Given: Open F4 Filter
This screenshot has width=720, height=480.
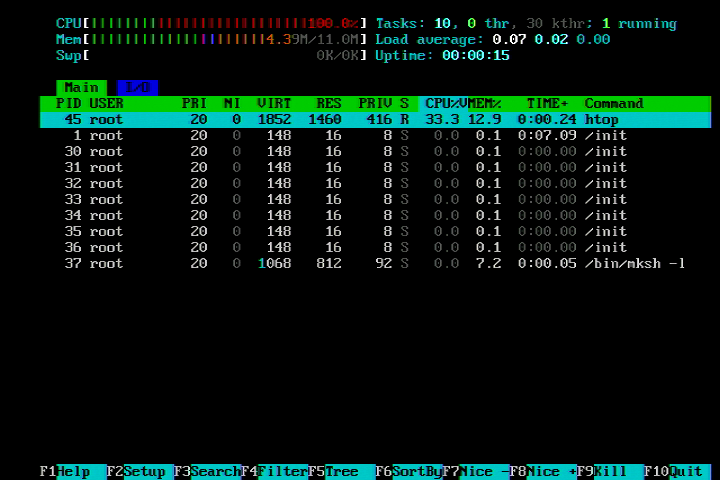Looking at the screenshot, I should [x=275, y=471].
